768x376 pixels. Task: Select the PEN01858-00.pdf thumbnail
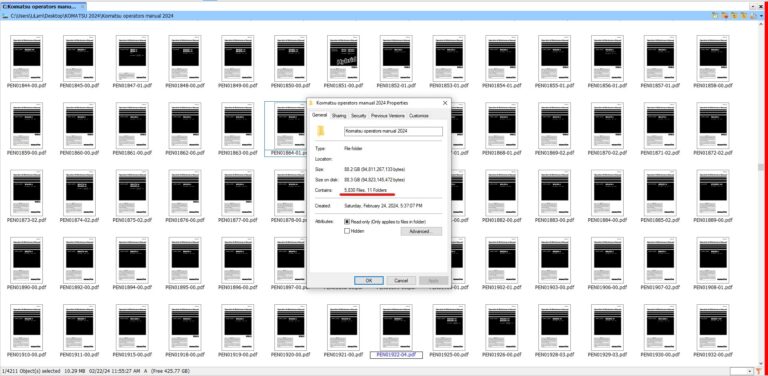tap(713, 58)
